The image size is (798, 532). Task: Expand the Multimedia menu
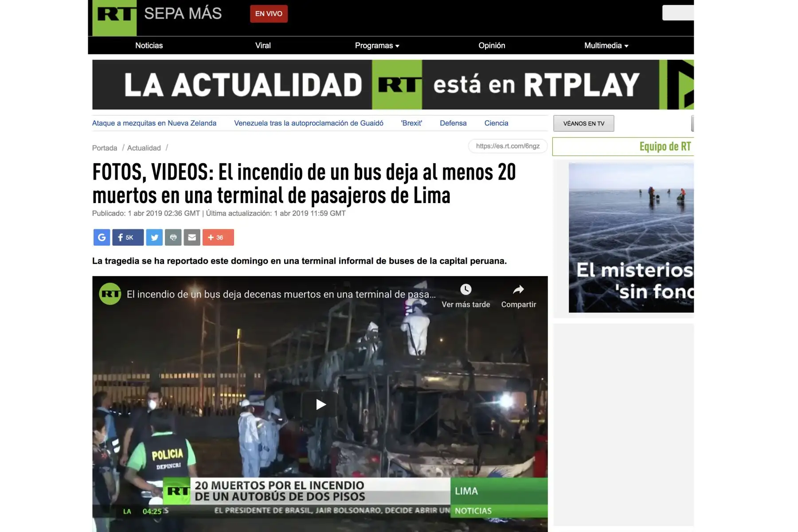tap(606, 45)
